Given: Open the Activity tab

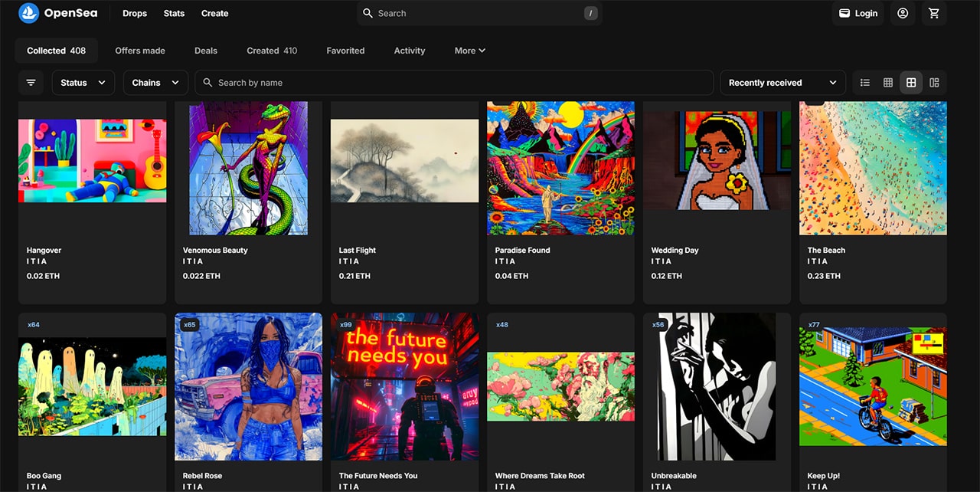Looking at the screenshot, I should coord(410,51).
